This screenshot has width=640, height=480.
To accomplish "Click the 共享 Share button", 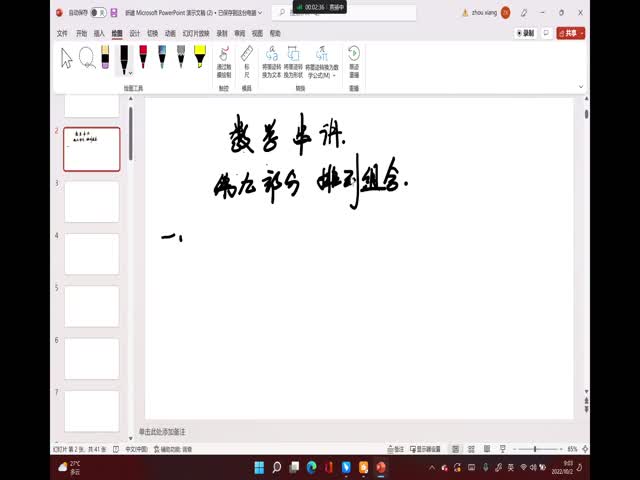I will pyautogui.click(x=571, y=33).
